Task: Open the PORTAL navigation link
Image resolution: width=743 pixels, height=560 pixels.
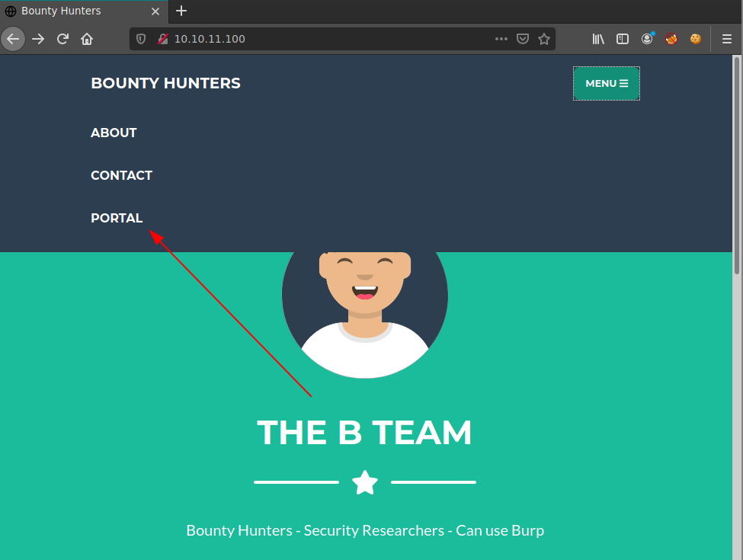Action: click(x=117, y=218)
